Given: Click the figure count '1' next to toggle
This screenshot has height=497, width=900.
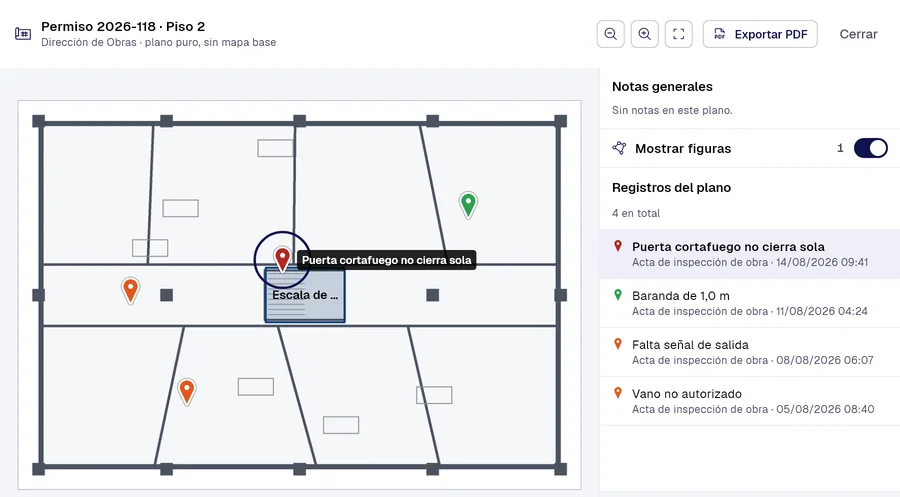Looking at the screenshot, I should pyautogui.click(x=840, y=149).
